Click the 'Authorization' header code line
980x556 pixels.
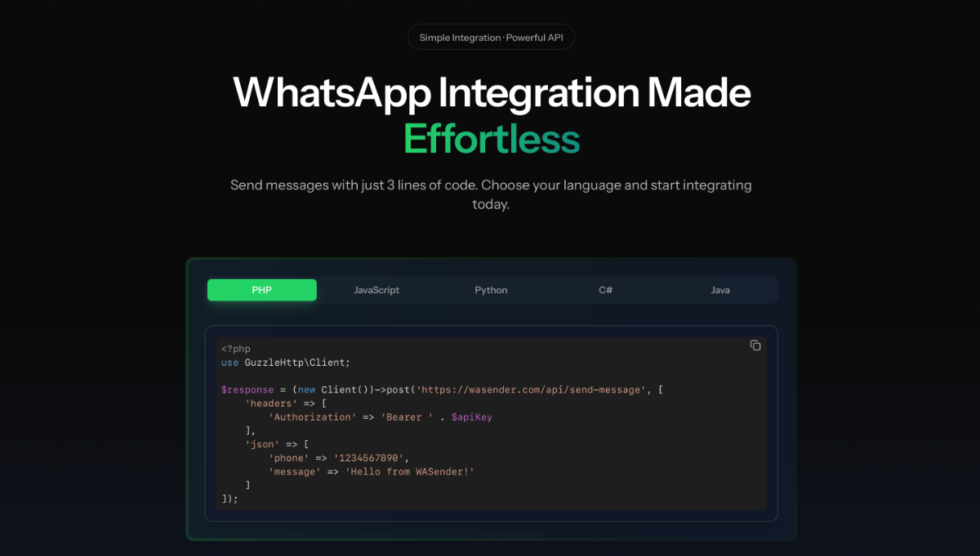pyautogui.click(x=381, y=417)
